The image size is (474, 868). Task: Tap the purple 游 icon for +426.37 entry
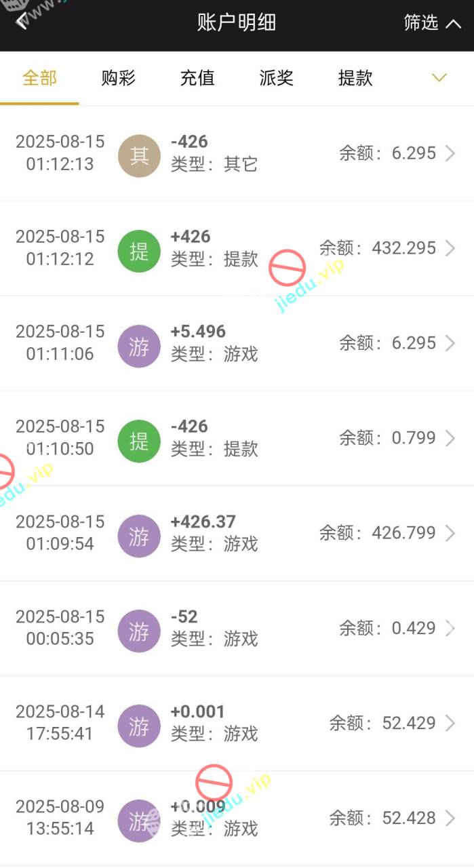tap(139, 536)
